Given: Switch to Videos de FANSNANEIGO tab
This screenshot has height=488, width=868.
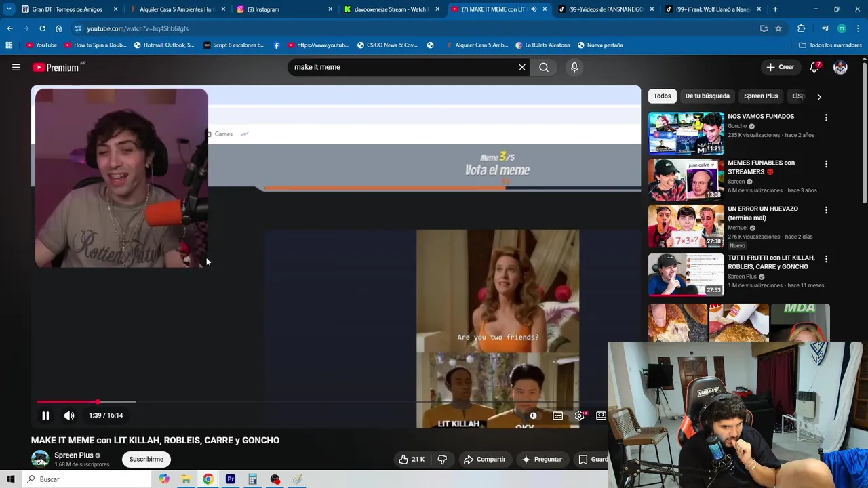Looking at the screenshot, I should point(606,9).
